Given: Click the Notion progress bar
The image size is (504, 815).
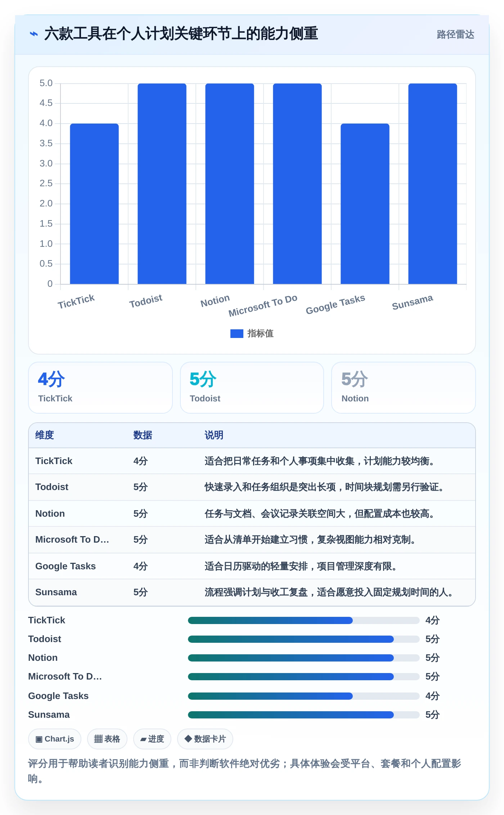Looking at the screenshot, I should (303, 658).
